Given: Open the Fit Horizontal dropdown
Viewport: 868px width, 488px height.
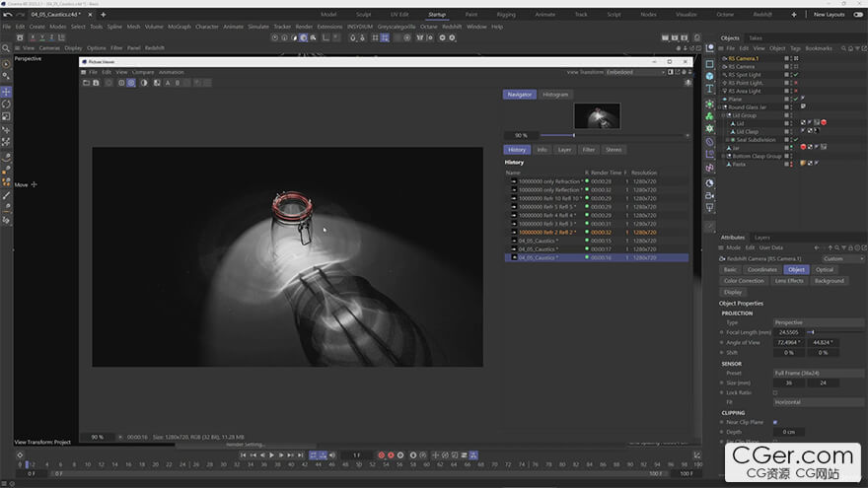Looking at the screenshot, I should pos(818,402).
